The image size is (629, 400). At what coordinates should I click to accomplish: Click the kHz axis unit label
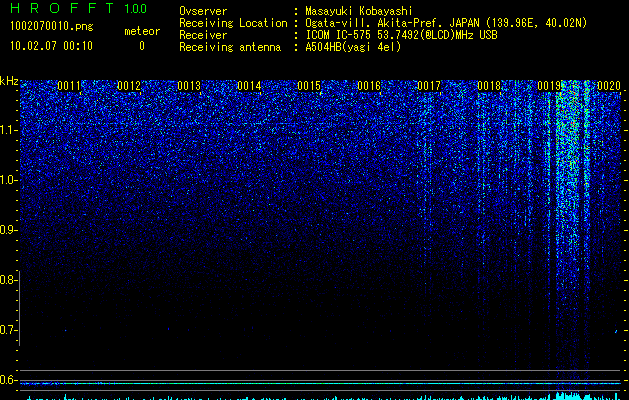pyautogui.click(x=9, y=81)
